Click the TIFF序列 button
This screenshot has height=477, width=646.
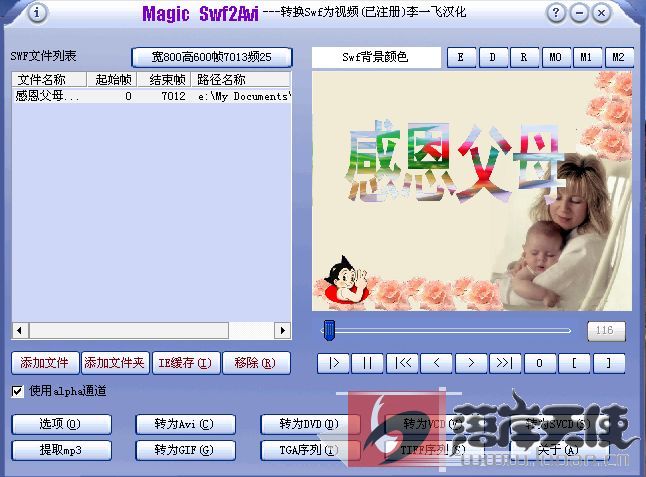[435, 450]
